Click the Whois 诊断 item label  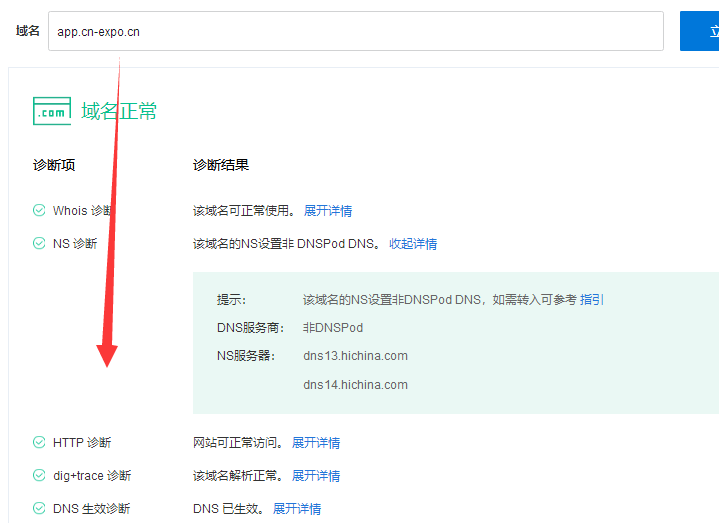pyautogui.click(x=82, y=211)
